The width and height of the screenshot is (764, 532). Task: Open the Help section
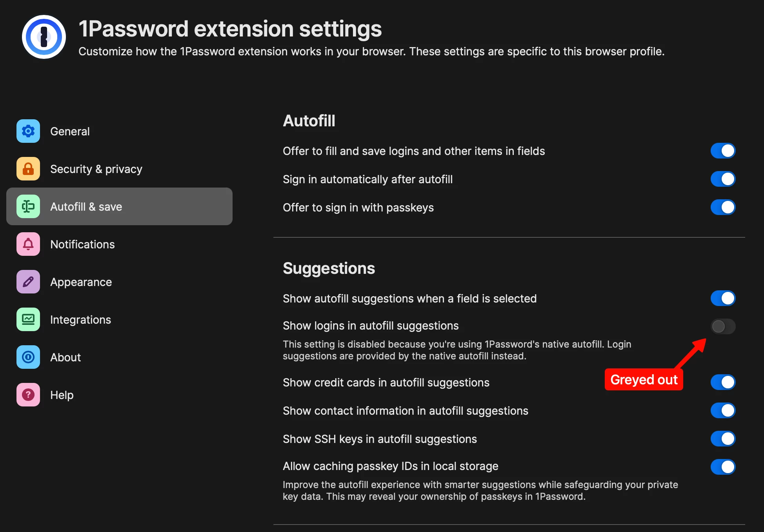[119, 395]
